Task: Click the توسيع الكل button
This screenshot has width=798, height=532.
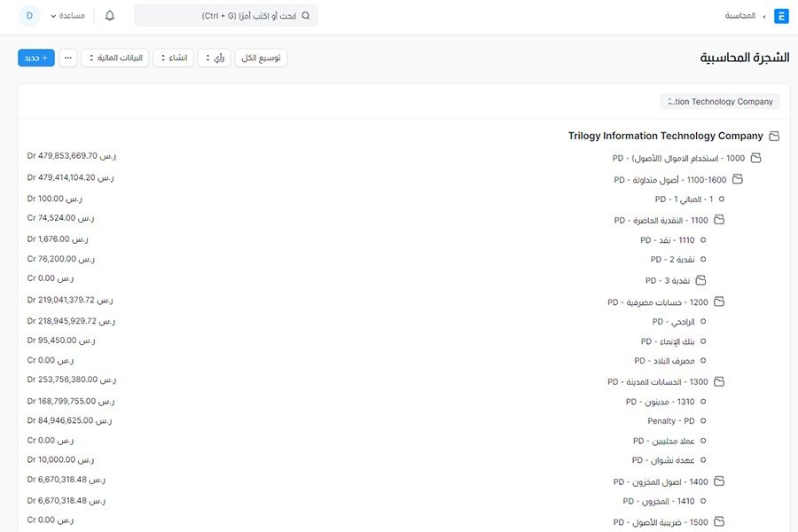Action: pyautogui.click(x=261, y=58)
